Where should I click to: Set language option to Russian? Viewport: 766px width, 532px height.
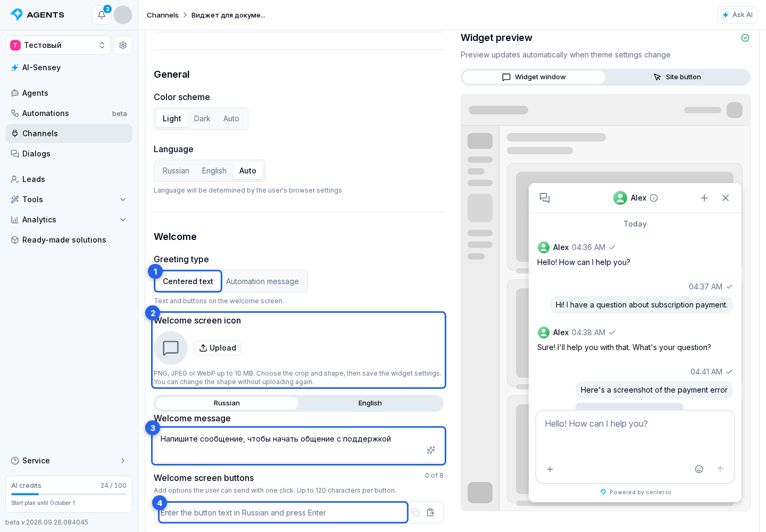(x=176, y=171)
